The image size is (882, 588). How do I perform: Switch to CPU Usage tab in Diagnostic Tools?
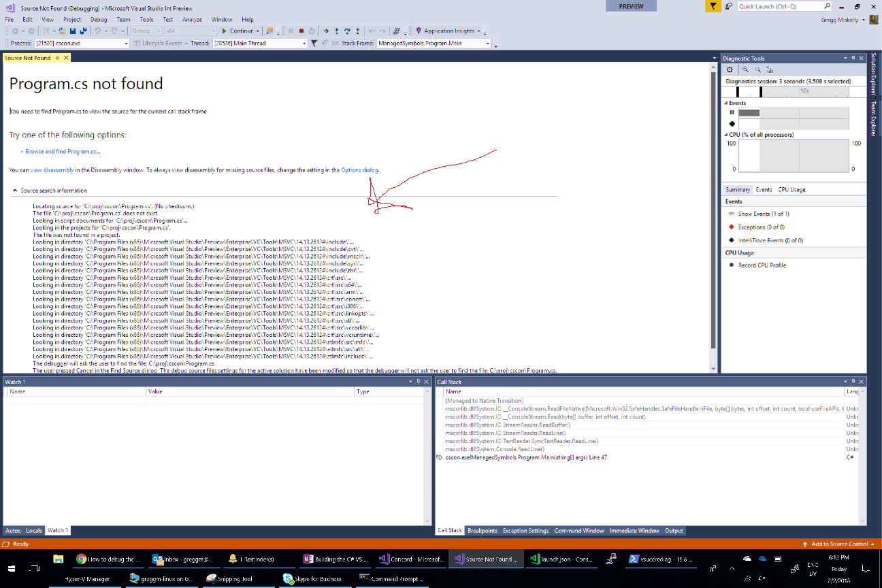pos(793,189)
